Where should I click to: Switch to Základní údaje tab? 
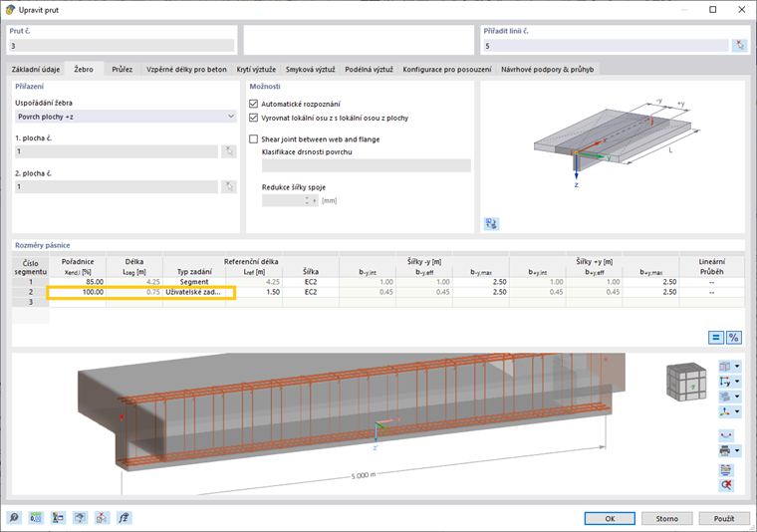coord(36,69)
